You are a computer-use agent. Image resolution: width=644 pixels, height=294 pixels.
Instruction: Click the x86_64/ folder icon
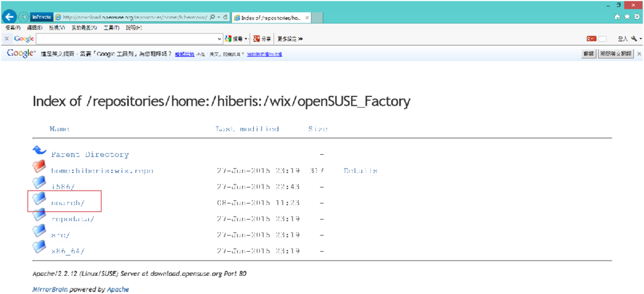40,247
